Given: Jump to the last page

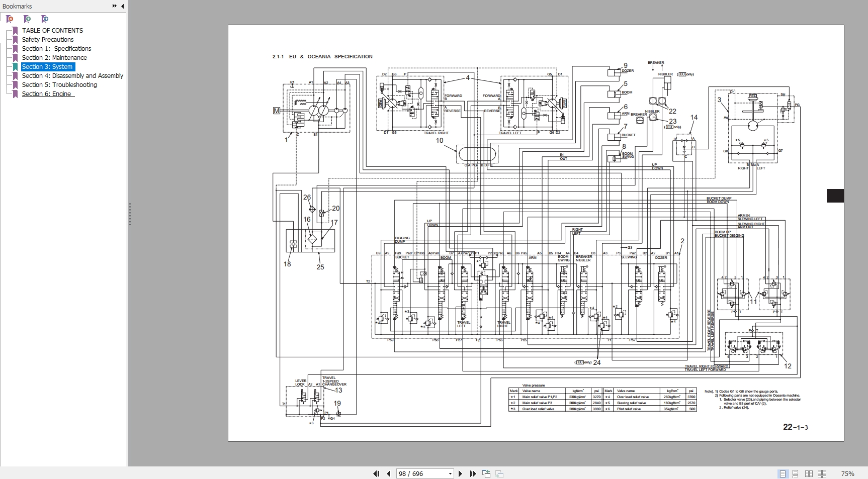Looking at the screenshot, I should click(x=473, y=473).
